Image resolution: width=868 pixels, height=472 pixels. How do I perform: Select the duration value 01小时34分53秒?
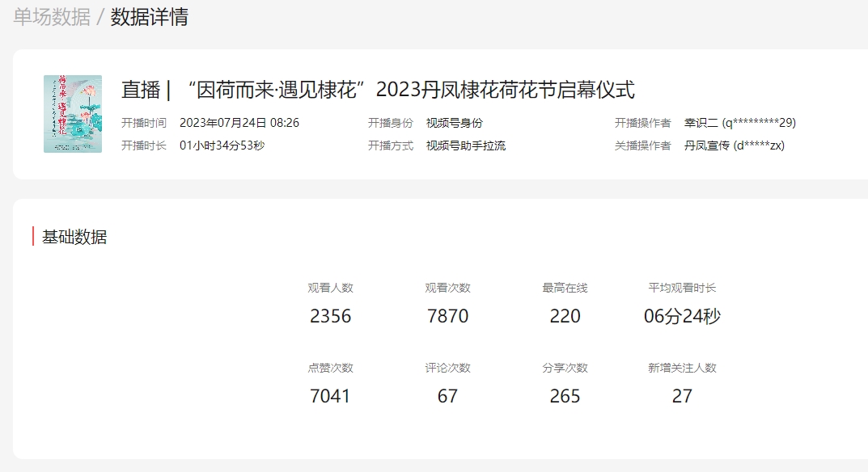[222, 145]
